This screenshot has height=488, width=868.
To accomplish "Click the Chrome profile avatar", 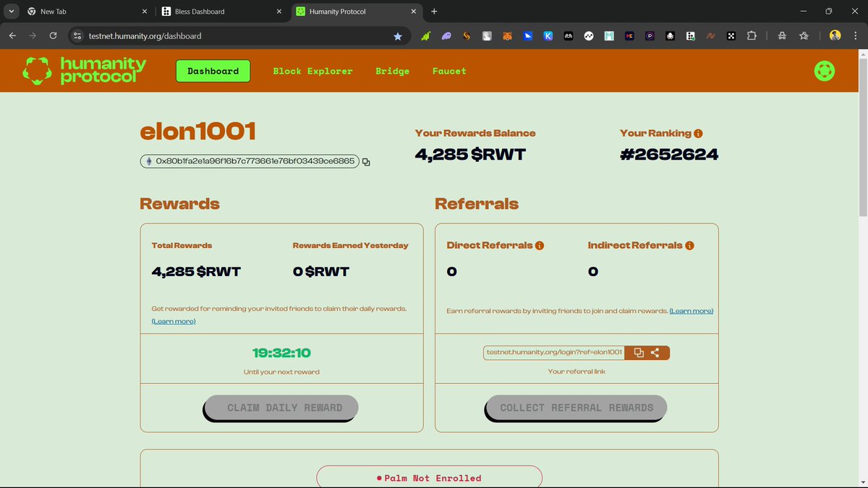I will click(835, 35).
